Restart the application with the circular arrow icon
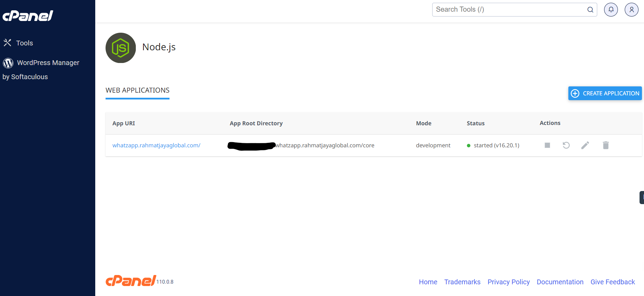 click(566, 145)
